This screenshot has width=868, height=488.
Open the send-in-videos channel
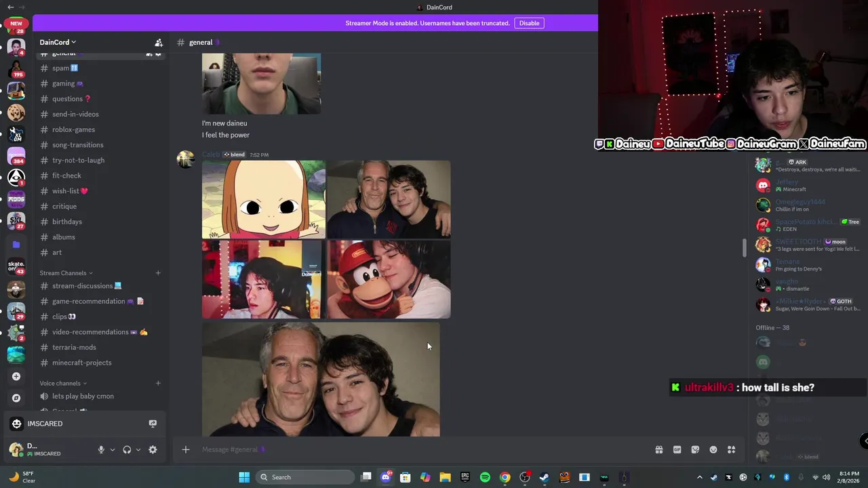coord(100,114)
